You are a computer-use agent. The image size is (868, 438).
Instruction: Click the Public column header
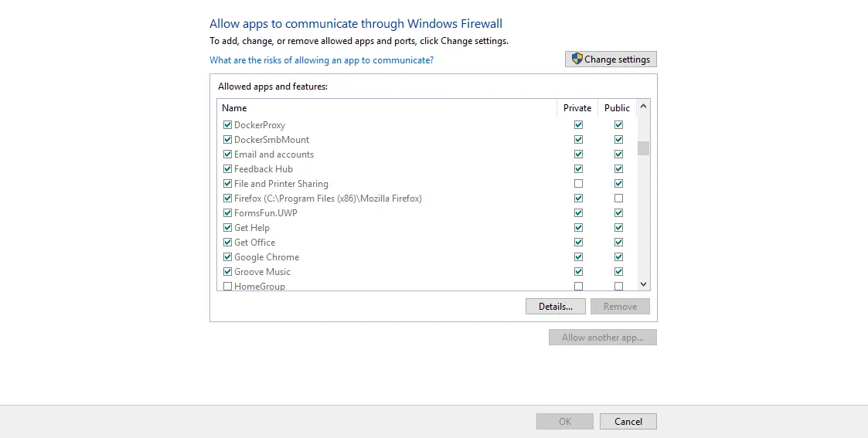[618, 108]
